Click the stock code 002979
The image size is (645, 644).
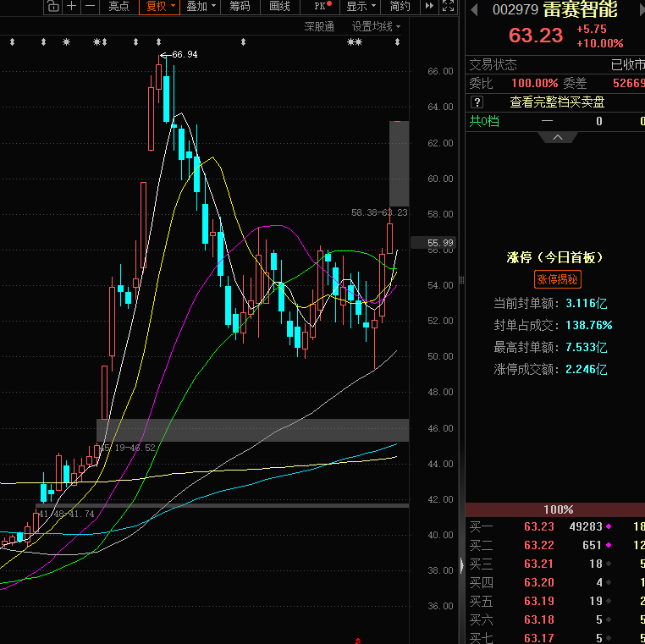[x=515, y=9]
